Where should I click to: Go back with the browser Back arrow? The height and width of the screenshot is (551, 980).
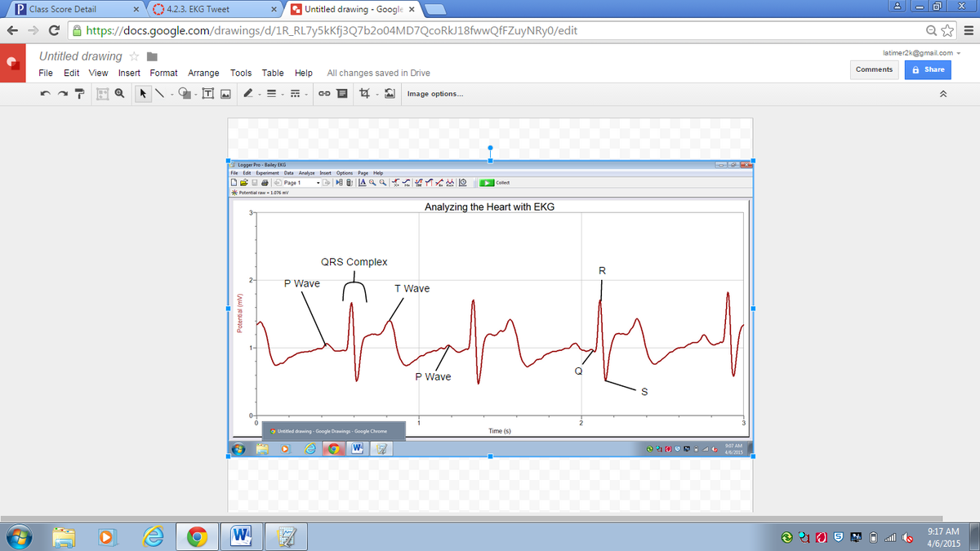pyautogui.click(x=11, y=32)
